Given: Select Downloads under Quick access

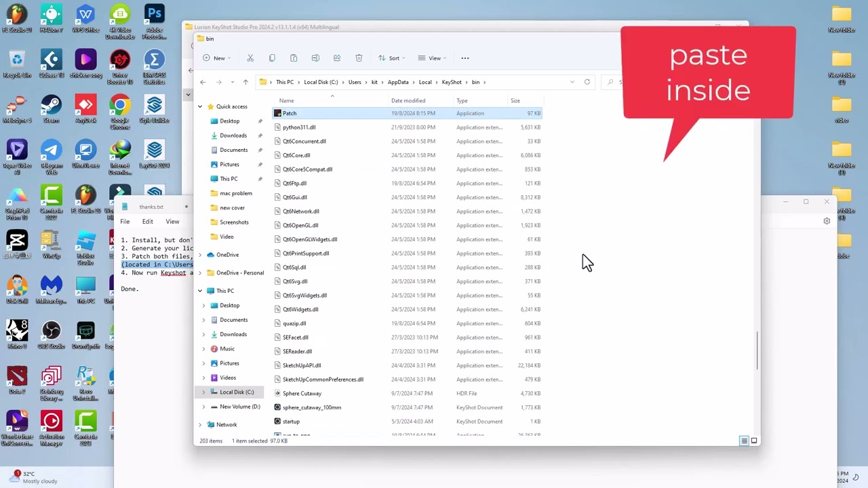Looking at the screenshot, I should coord(233,136).
